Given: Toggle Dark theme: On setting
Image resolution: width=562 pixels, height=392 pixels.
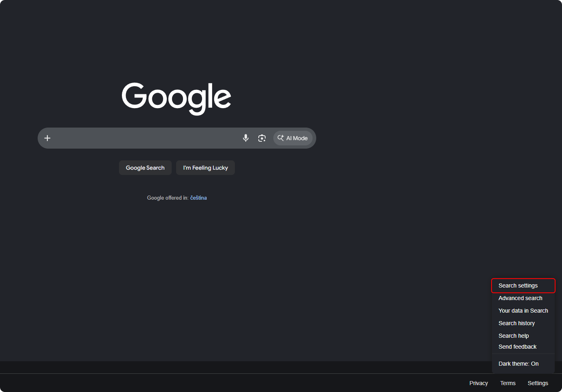Looking at the screenshot, I should tap(523, 364).
